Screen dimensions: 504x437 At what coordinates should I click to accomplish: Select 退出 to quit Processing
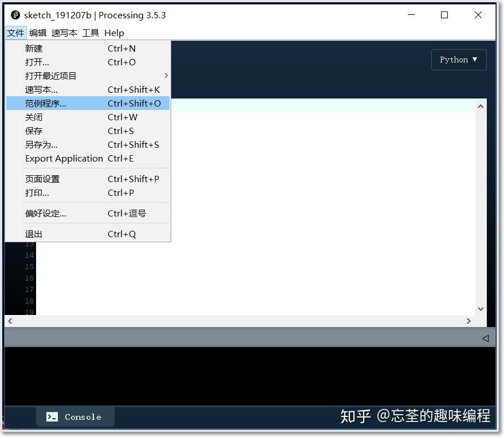coord(33,234)
